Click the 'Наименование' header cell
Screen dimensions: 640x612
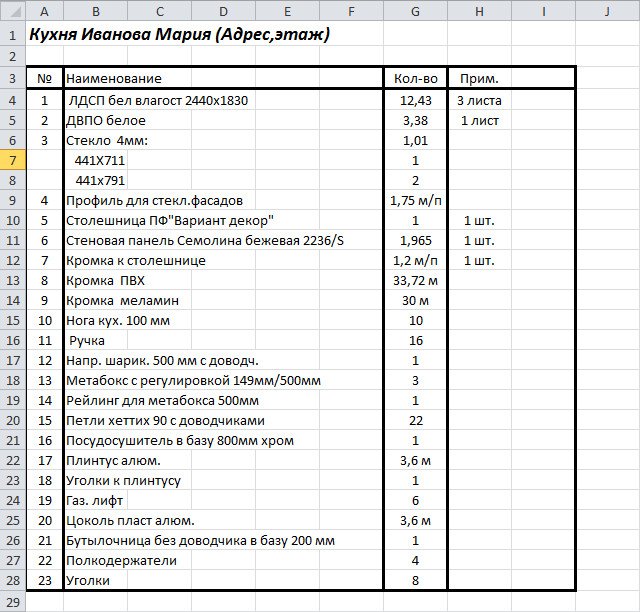[114, 78]
